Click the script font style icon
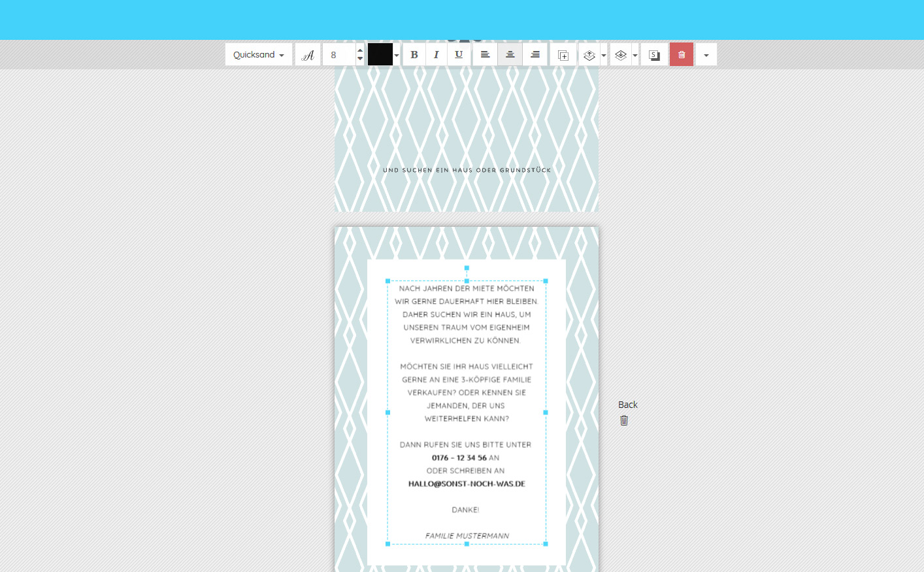 coord(308,55)
